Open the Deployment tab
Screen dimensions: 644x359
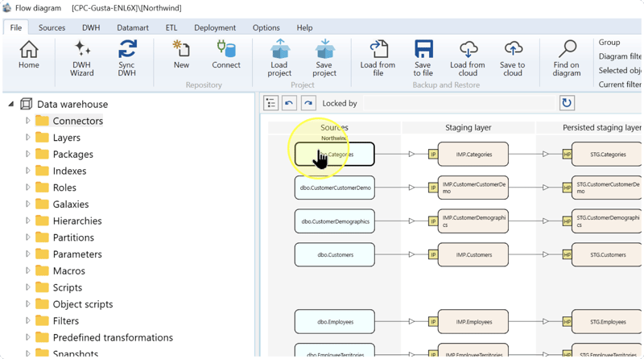click(215, 27)
